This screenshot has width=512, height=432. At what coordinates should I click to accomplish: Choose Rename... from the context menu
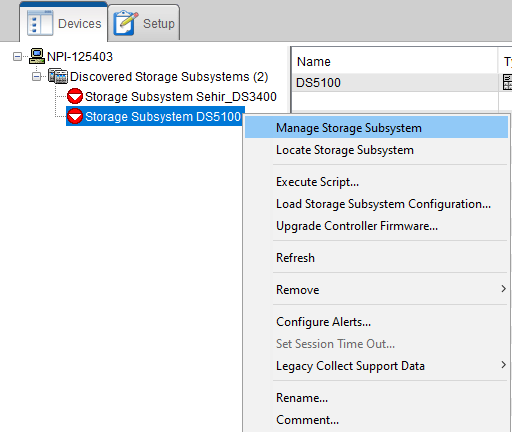(x=376, y=398)
